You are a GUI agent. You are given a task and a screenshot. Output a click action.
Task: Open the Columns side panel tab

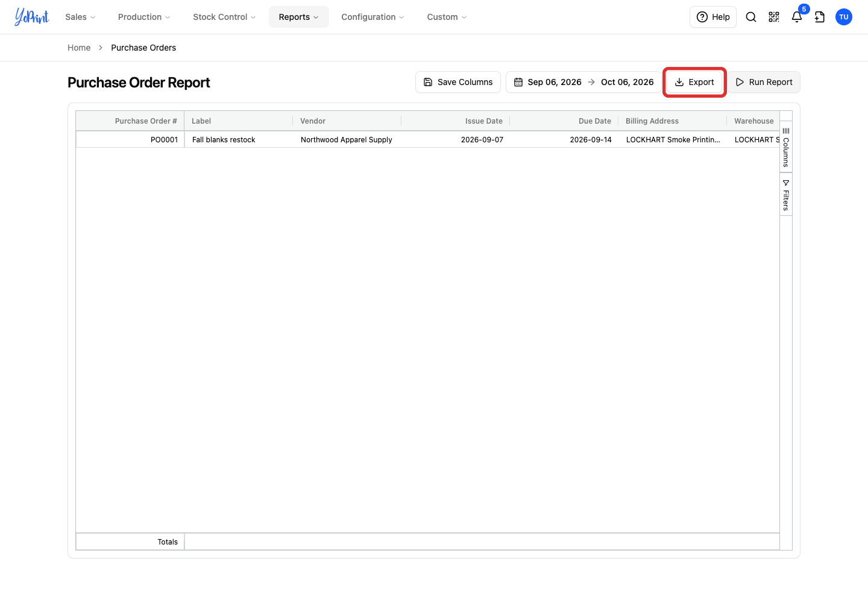click(x=786, y=147)
